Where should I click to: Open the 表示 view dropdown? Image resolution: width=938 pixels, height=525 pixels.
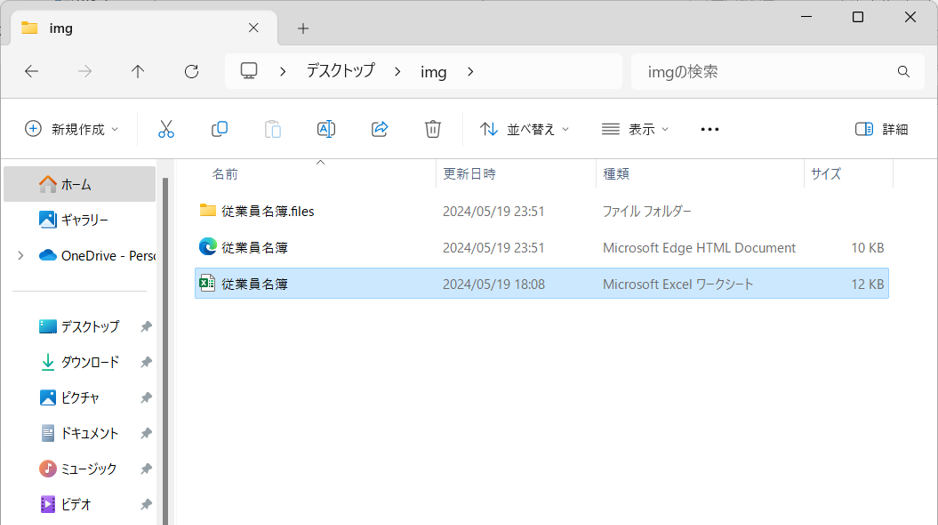point(636,129)
